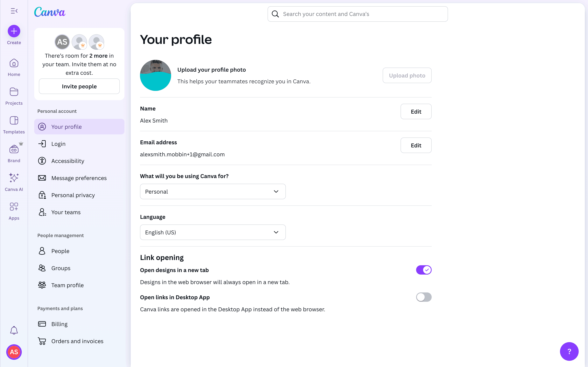Open the Apps grid icon
The width and height of the screenshot is (588, 367).
[x=14, y=207]
